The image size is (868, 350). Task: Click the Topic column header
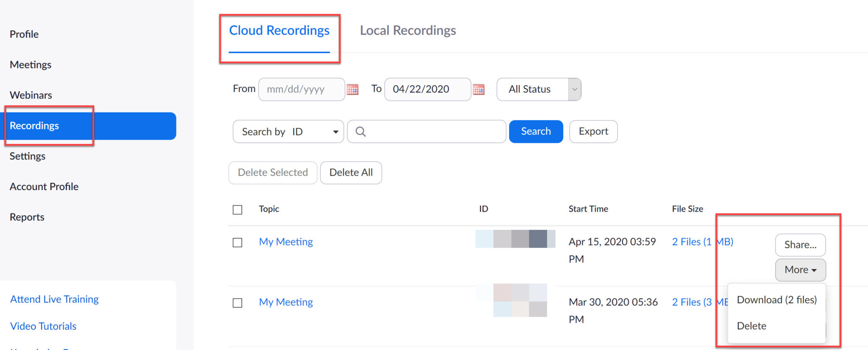click(x=269, y=209)
